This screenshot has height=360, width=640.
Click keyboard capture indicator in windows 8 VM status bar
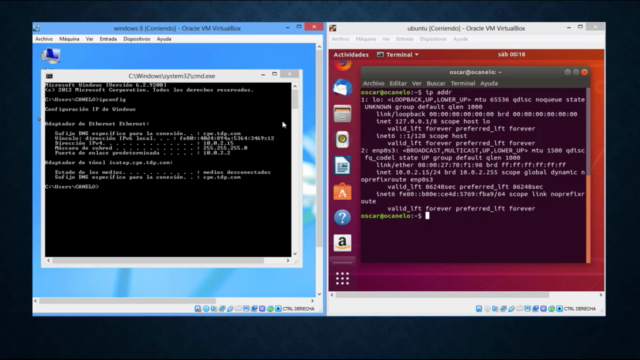pos(278,309)
